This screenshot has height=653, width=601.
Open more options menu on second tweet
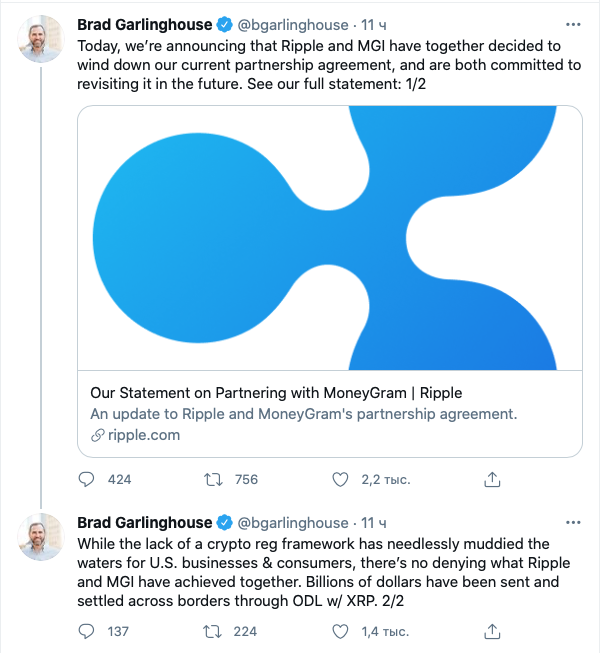572,522
